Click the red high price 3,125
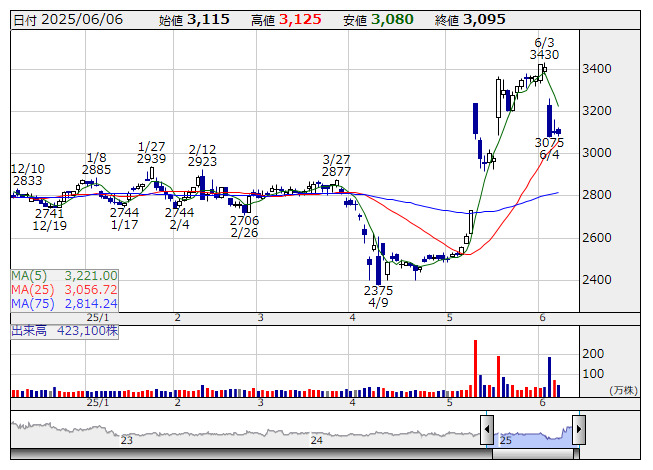The image size is (653, 470). pyautogui.click(x=300, y=20)
